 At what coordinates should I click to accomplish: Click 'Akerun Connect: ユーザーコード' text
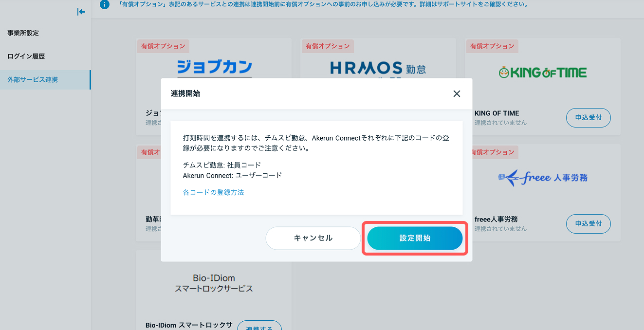point(232,176)
